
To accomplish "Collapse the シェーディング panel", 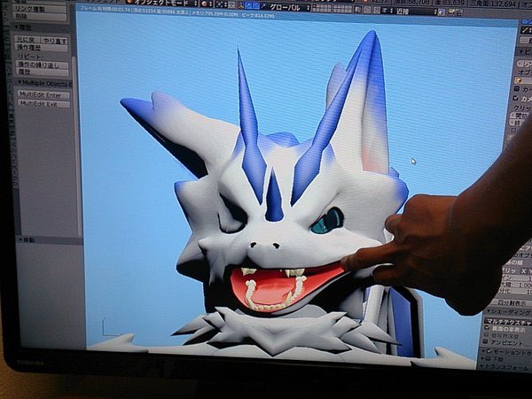I will 508,312.
